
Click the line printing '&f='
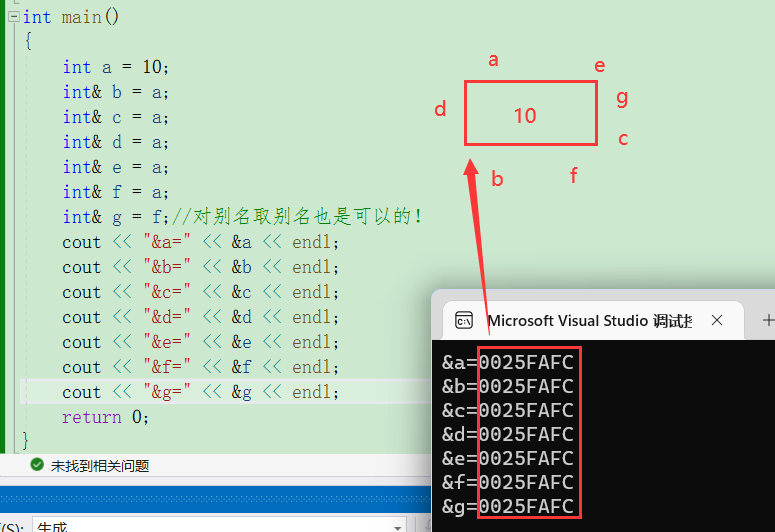pos(201,367)
